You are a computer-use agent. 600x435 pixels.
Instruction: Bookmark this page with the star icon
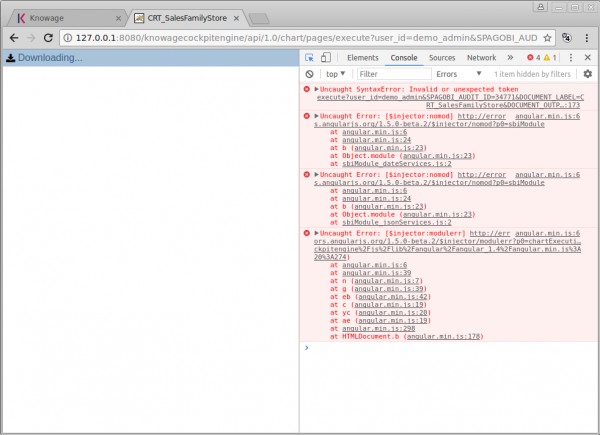point(547,38)
